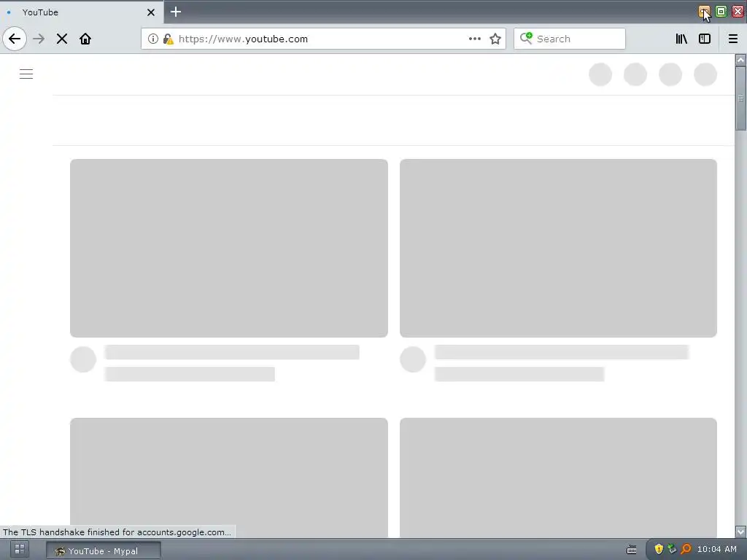
Task: Click the bottom-left video thumbnail placeholder
Action: 228,478
